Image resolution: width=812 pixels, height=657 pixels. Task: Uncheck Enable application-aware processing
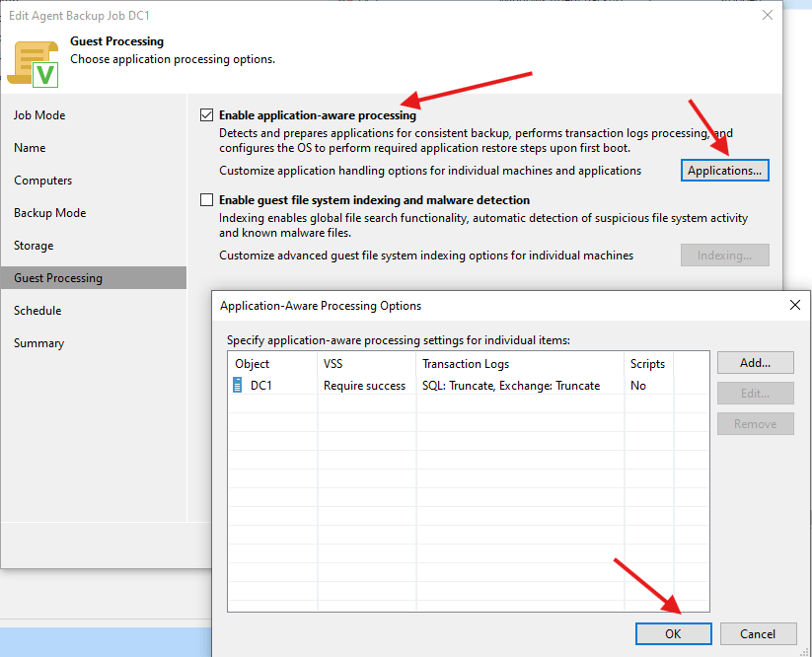click(x=206, y=115)
